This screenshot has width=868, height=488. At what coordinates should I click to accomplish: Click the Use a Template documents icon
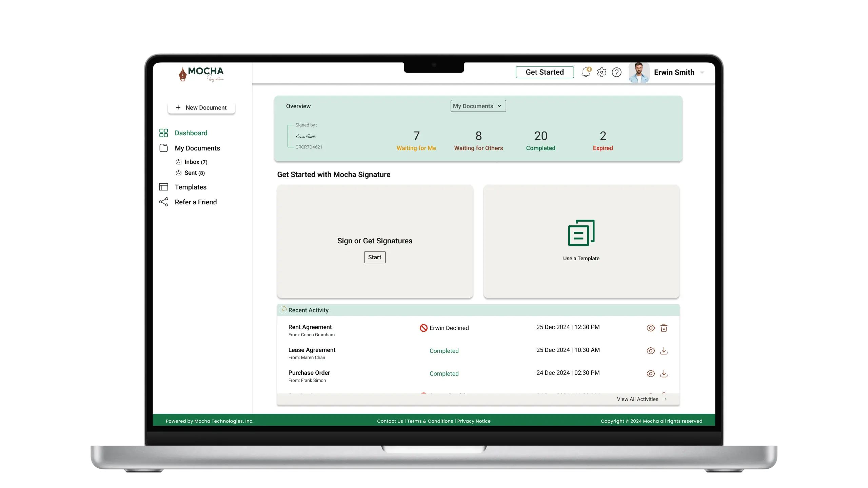(581, 233)
